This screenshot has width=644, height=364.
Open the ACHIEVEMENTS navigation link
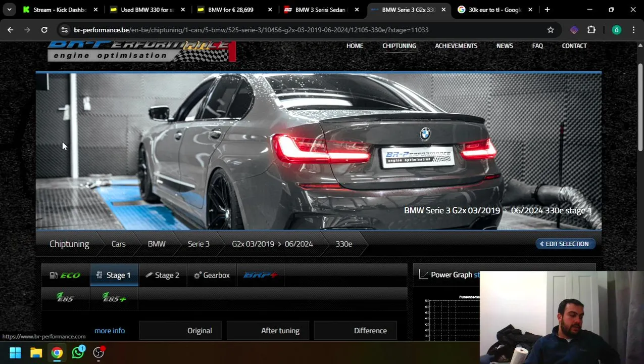456,45
